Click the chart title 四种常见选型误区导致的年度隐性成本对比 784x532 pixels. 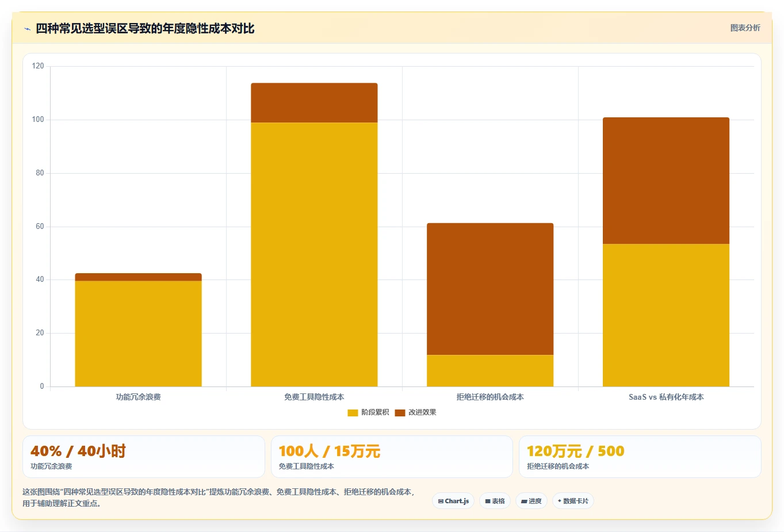[x=145, y=29]
